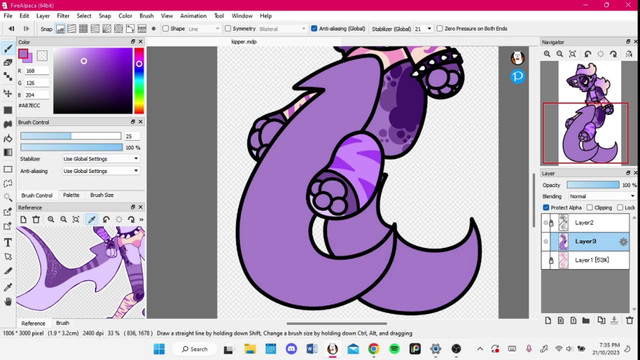Open Brush Control Stabilizer dropdown
This screenshot has height=360, width=640.
[101, 159]
